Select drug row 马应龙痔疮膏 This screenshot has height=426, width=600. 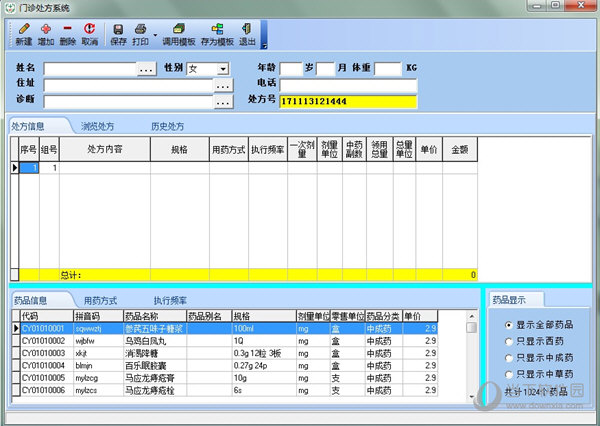pos(228,378)
